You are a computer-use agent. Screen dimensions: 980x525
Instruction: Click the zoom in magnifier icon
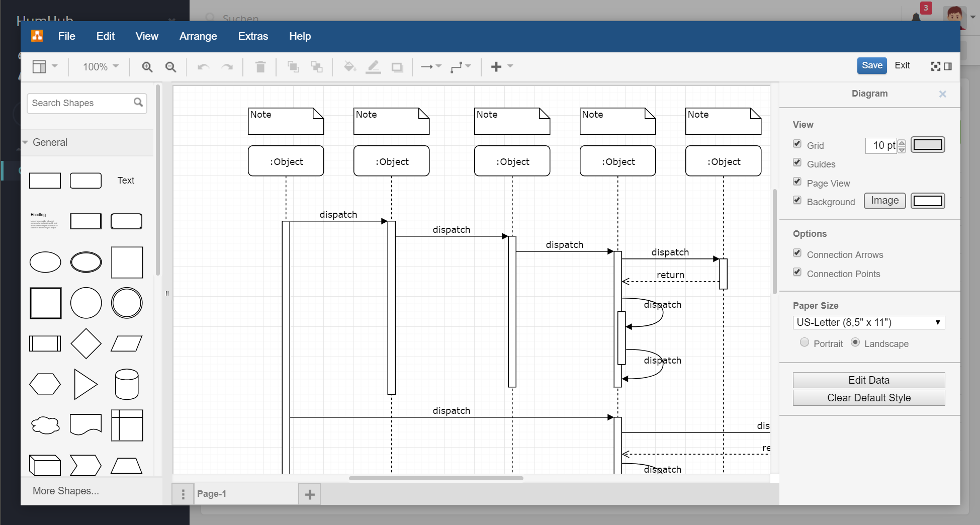147,67
